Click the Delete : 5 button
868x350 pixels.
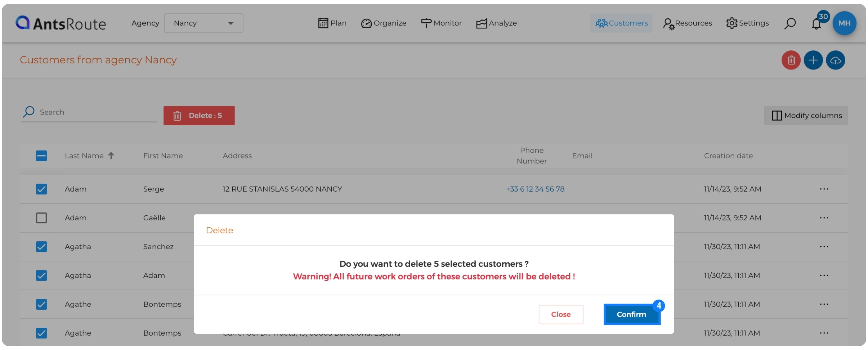[x=199, y=116]
